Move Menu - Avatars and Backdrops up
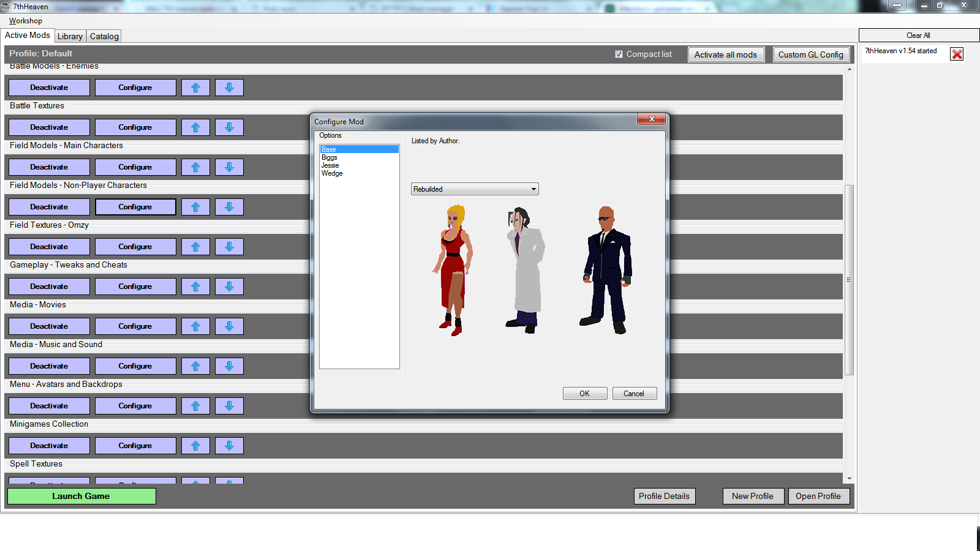The width and height of the screenshot is (980, 551). tap(196, 406)
